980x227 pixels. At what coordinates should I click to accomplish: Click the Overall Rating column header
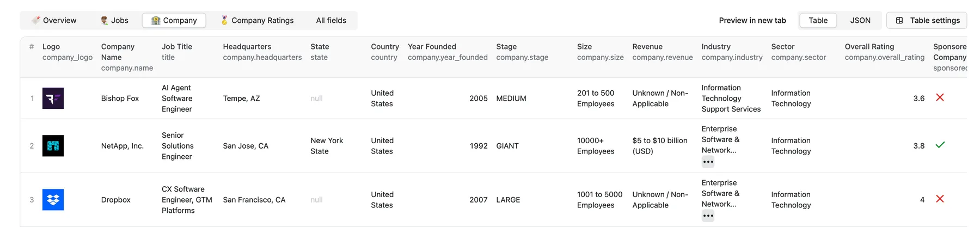coord(869,47)
